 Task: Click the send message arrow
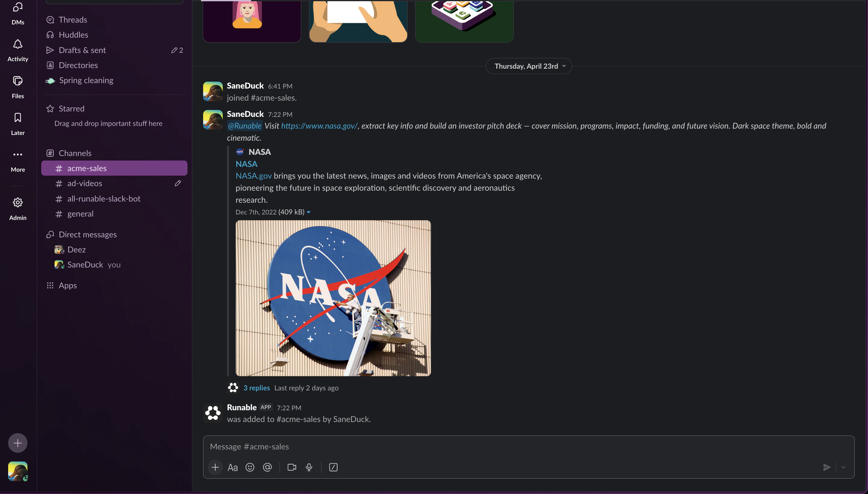(x=827, y=467)
